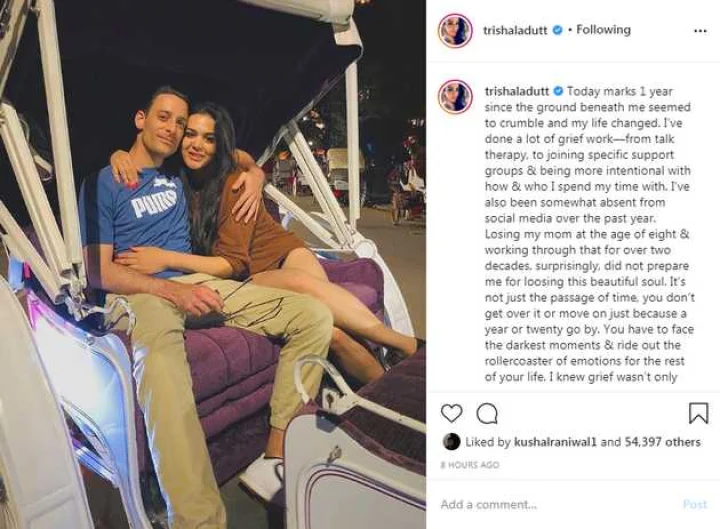Click the caption text beginning Today marks
This screenshot has width=720, height=529.
click(x=589, y=234)
